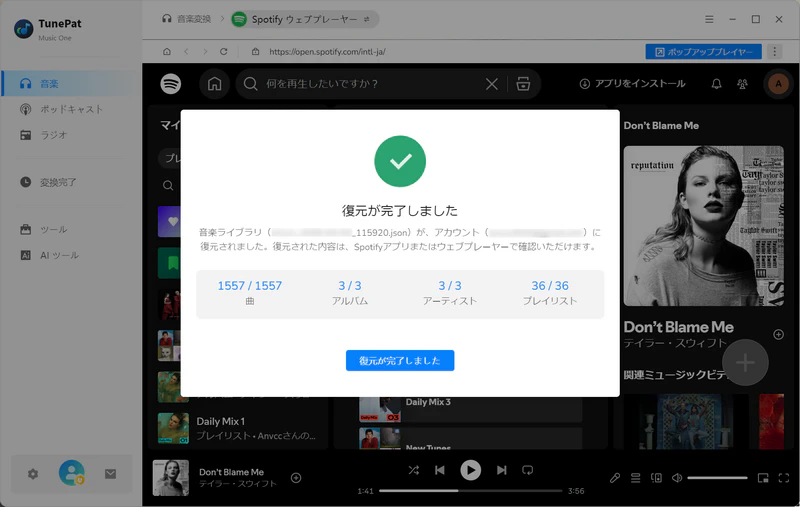800x507 pixels.
Task: Open the three-dot menu beside popup player
Action: tap(774, 52)
